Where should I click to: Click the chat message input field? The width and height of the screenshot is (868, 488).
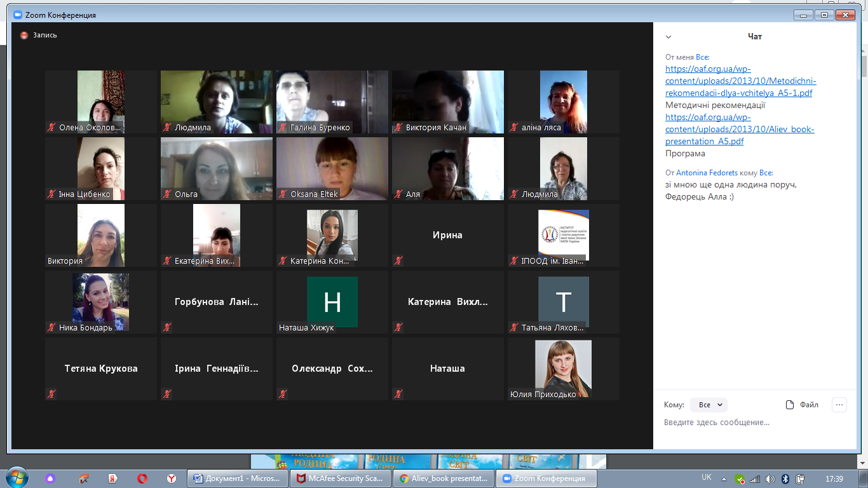[750, 423]
